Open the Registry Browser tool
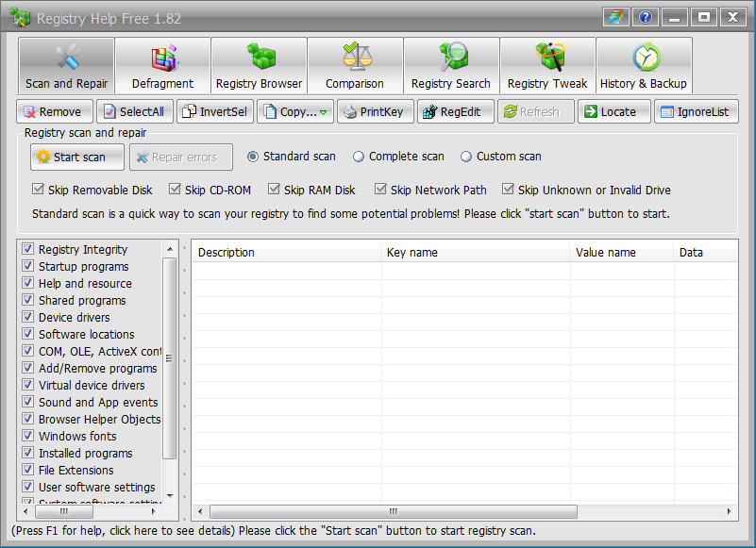Image resolution: width=756 pixels, height=548 pixels. pos(259,66)
